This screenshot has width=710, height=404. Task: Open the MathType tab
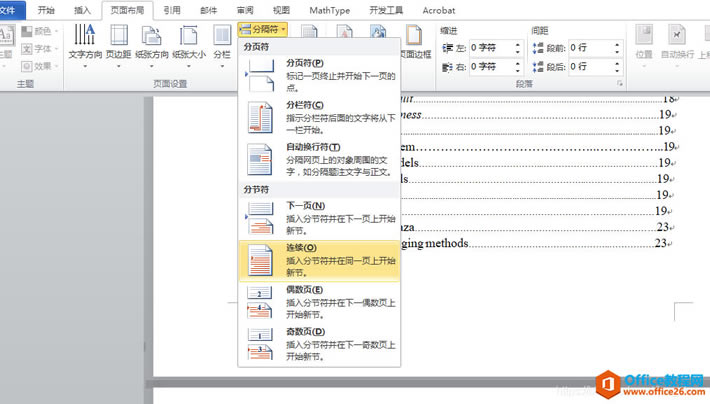tap(330, 10)
